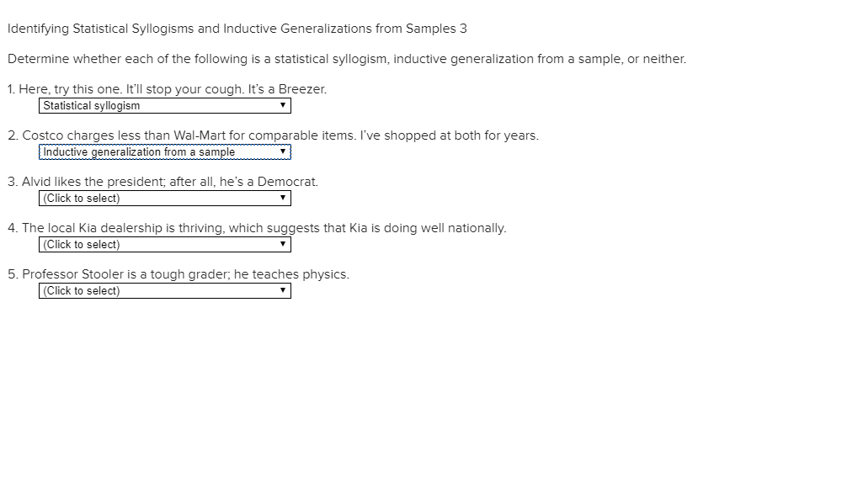Click the dropdown arrow for question 3
Screen dimensions: 858x504
pyautogui.click(x=284, y=198)
